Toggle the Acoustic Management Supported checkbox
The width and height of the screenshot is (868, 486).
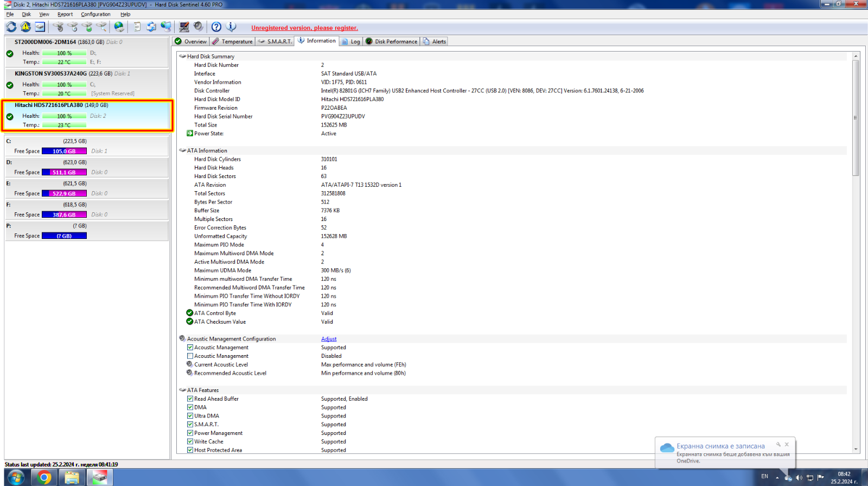point(190,348)
